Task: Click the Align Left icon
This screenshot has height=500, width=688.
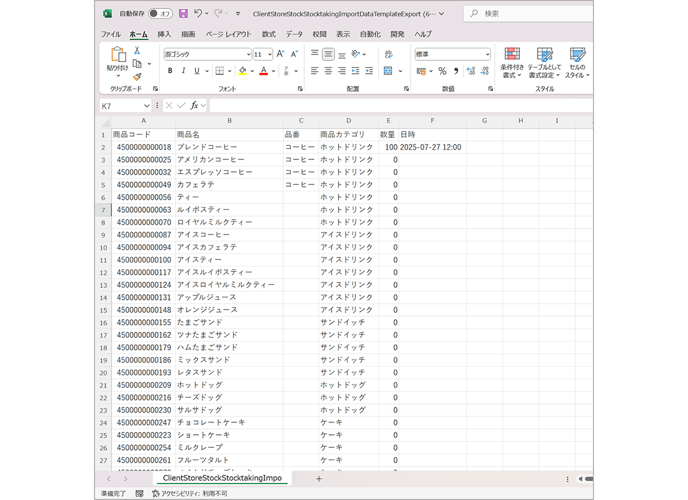Action: [315, 71]
